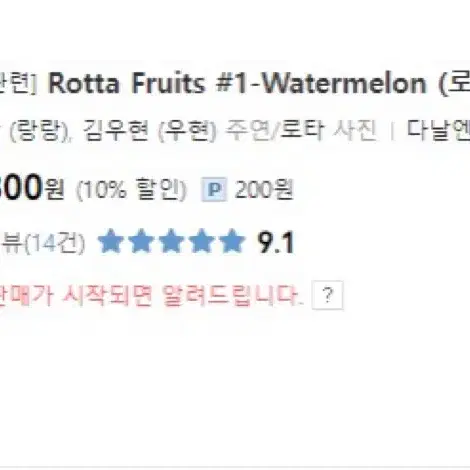
Task: Open the question mark help box
Action: 327,295
